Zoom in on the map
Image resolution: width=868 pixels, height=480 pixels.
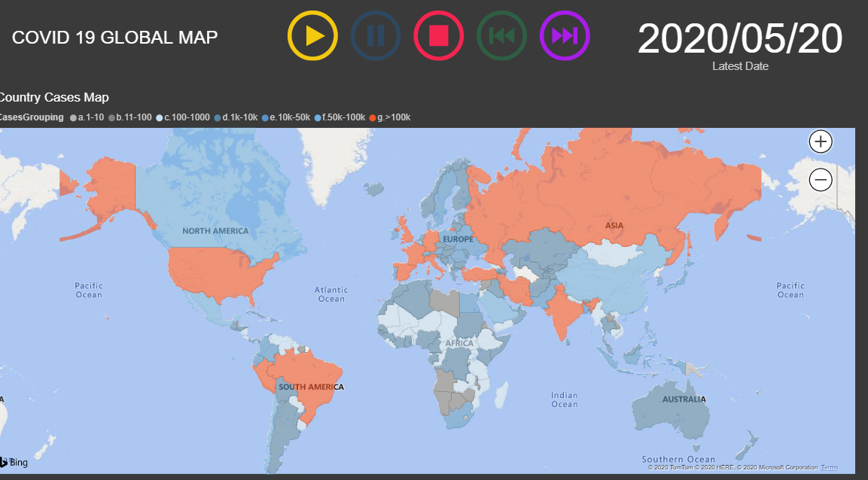point(821,141)
